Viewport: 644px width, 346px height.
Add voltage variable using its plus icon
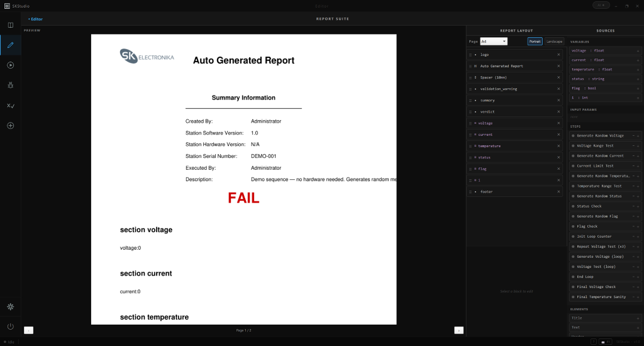click(x=638, y=51)
